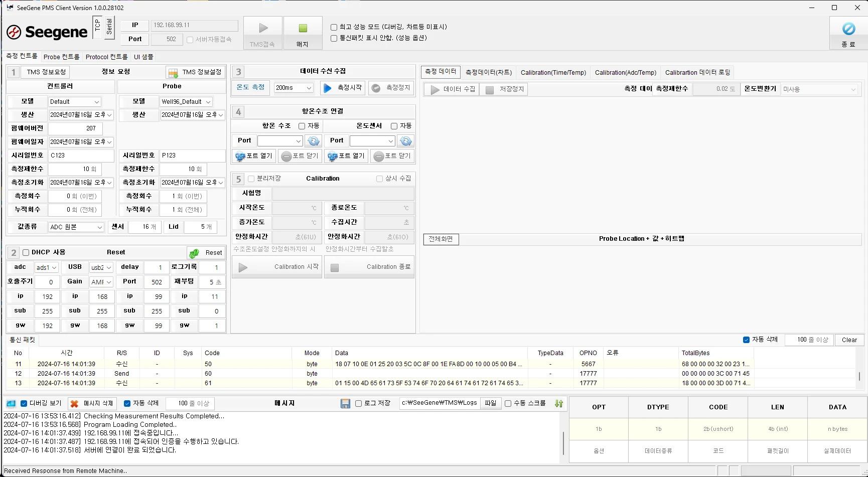Uncheck 디버깅 보기 checkbox
Viewport: 868px width, 477px height.
(x=24, y=403)
